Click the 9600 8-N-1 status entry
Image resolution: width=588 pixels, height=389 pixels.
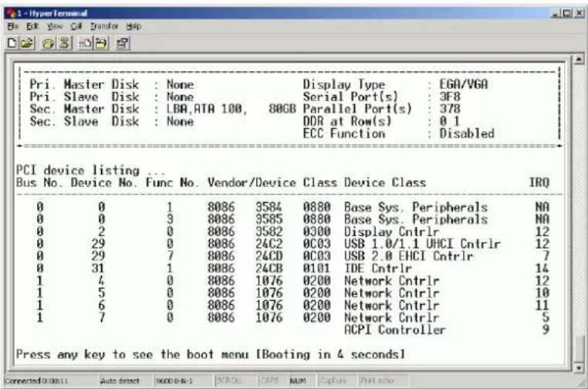tap(174, 381)
